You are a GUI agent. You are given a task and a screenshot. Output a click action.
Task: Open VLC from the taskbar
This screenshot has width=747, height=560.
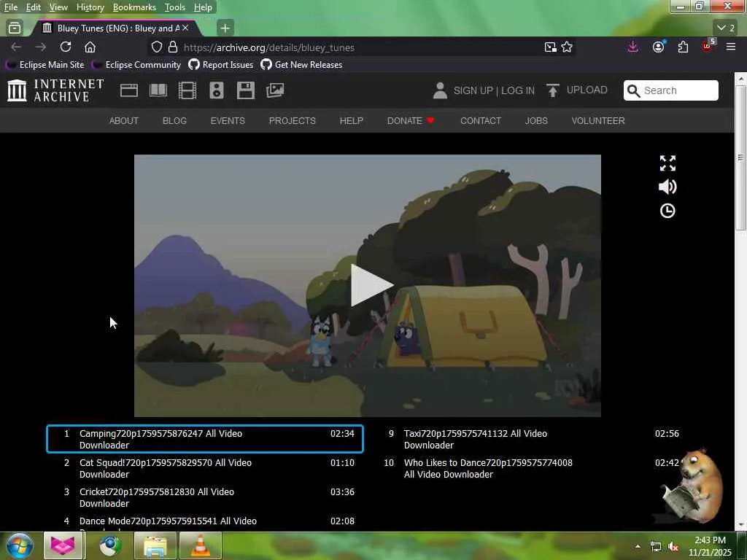(201, 545)
